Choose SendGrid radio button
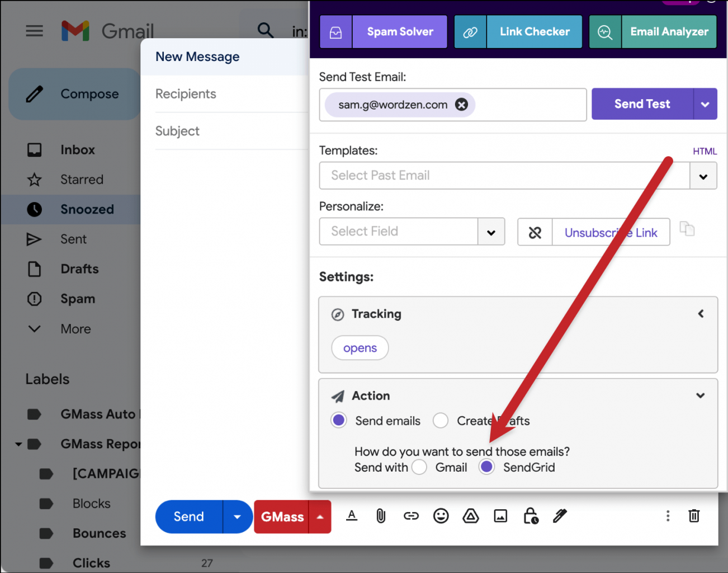 (x=487, y=467)
